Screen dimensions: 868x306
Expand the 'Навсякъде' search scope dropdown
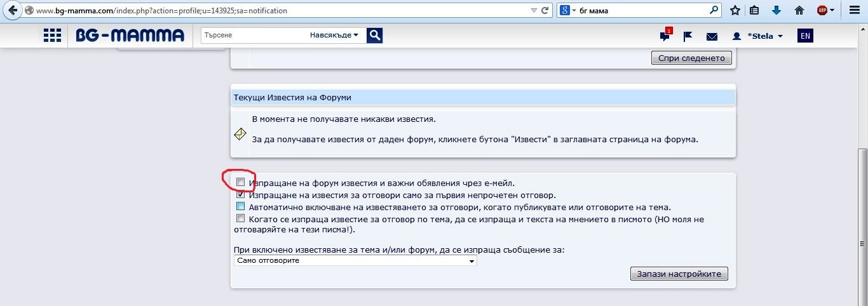click(x=334, y=36)
